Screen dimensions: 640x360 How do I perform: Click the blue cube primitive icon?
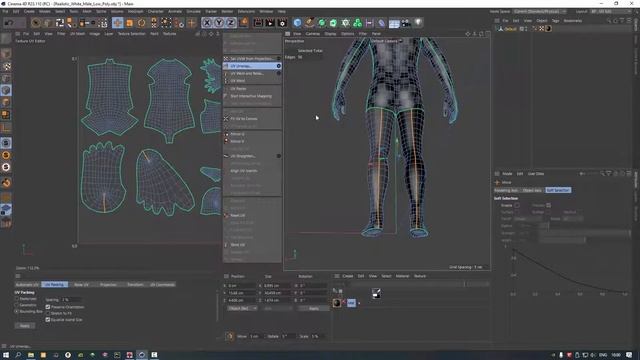click(298, 23)
